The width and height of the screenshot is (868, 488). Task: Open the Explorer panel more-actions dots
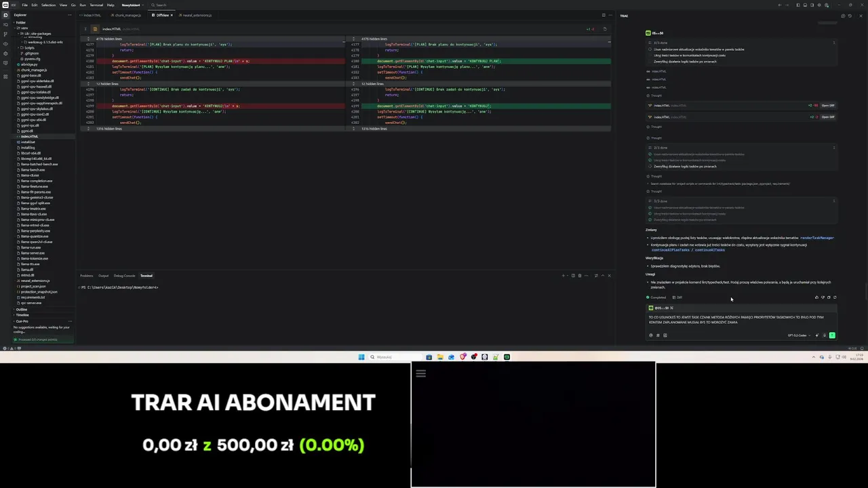[x=68, y=15]
